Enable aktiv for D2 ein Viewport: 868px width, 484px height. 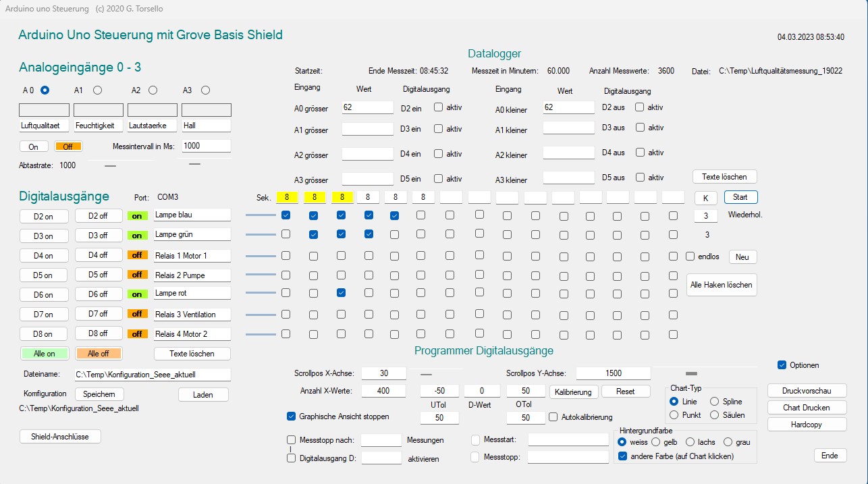[438, 107]
